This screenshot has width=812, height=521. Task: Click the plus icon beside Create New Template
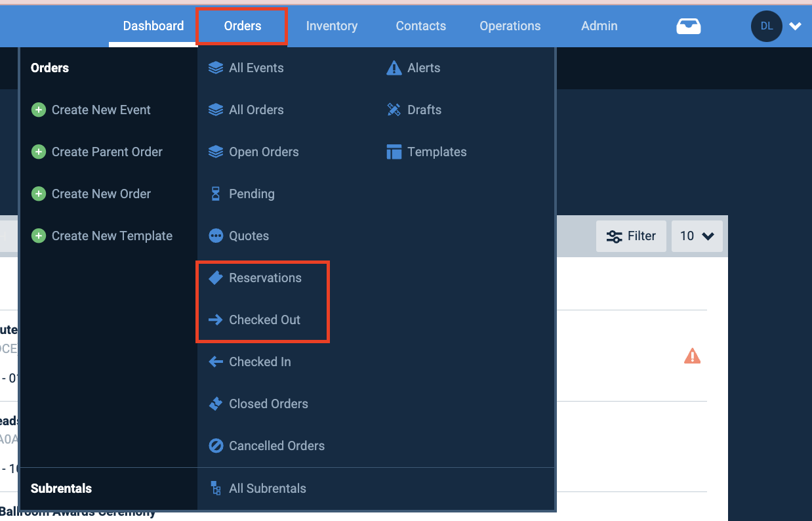click(x=39, y=236)
